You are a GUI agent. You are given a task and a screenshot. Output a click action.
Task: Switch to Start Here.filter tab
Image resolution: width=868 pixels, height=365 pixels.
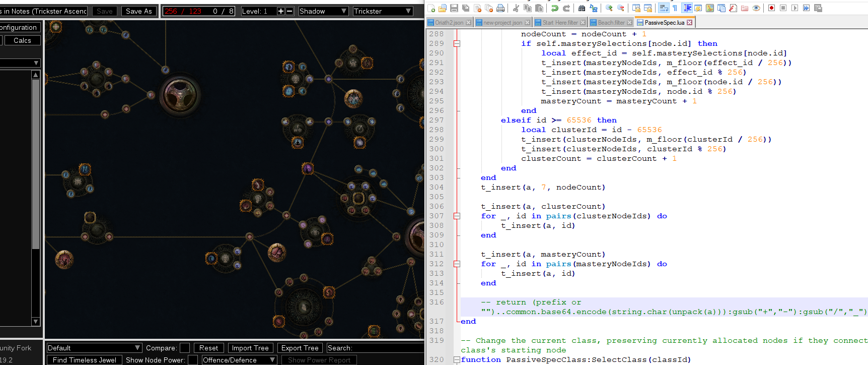(x=560, y=23)
